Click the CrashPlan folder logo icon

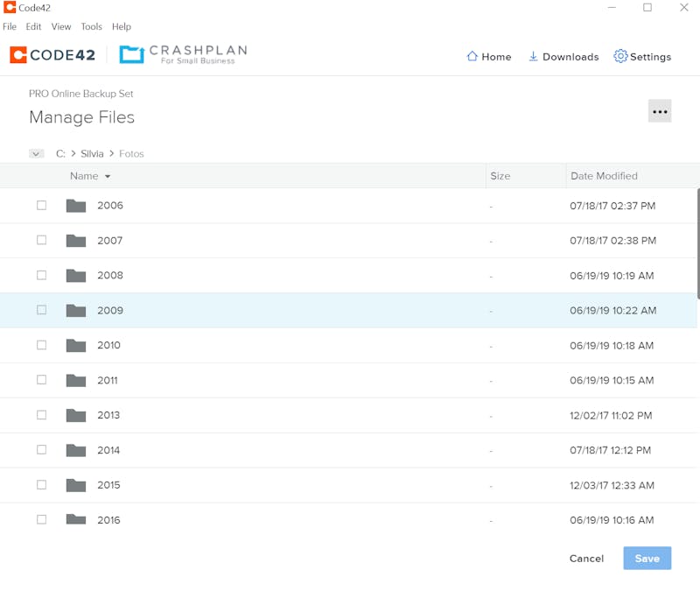(x=132, y=54)
